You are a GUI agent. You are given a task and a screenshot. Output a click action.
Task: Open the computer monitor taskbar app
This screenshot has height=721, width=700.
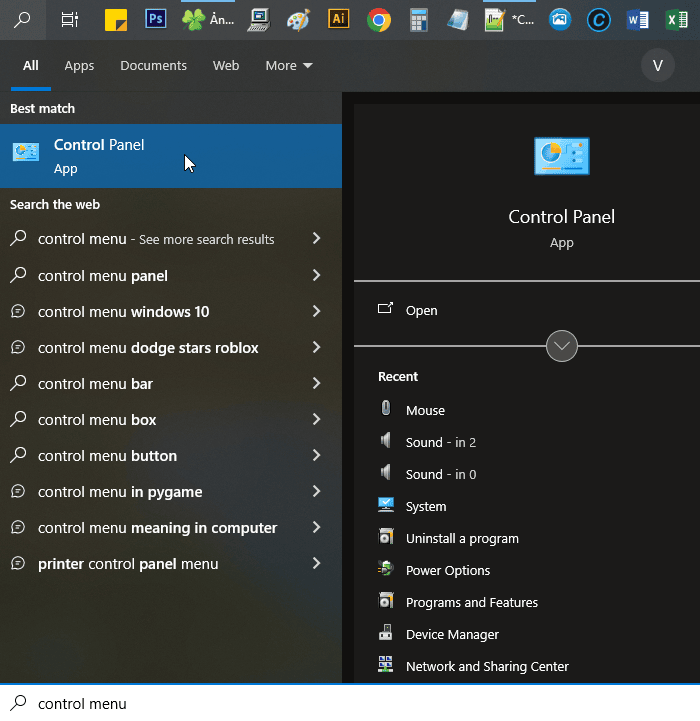point(259,20)
